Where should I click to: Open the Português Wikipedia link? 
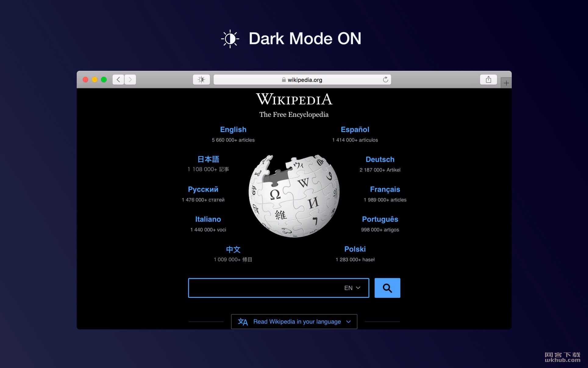(380, 219)
